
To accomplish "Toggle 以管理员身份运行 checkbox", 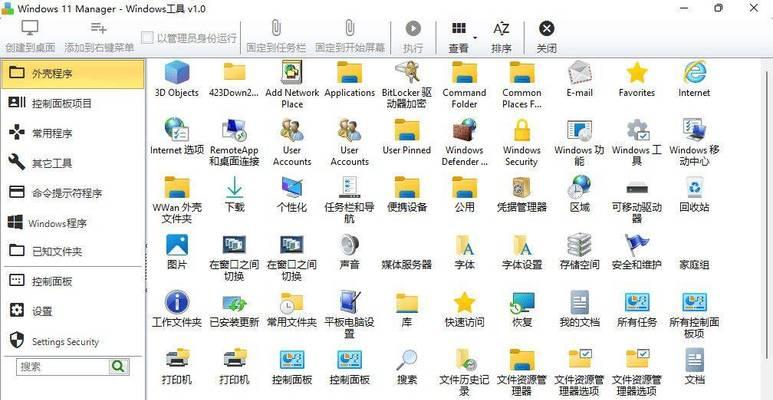I will (147, 38).
